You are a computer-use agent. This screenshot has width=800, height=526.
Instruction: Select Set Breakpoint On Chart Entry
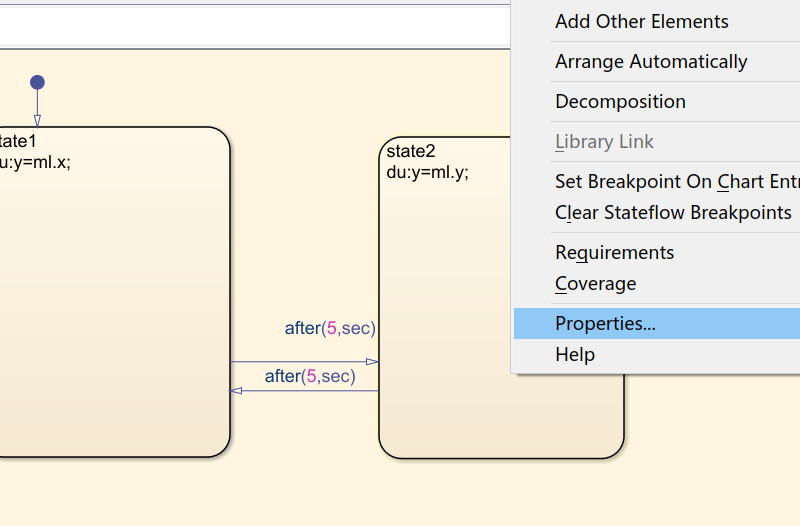click(x=676, y=182)
